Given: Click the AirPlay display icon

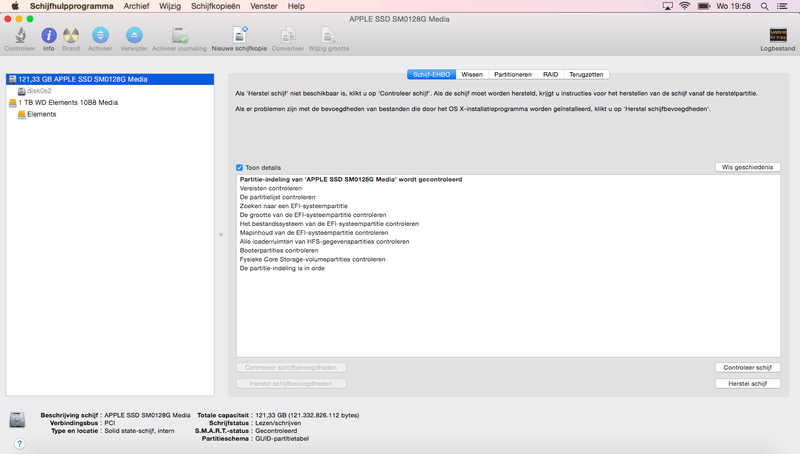Looking at the screenshot, I should [x=667, y=6].
